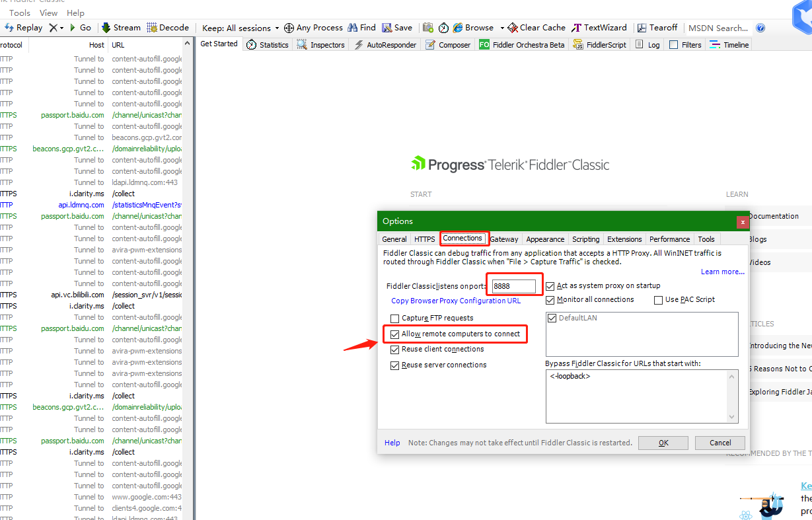Click the Host column header
The image size is (812, 520).
[67, 45]
